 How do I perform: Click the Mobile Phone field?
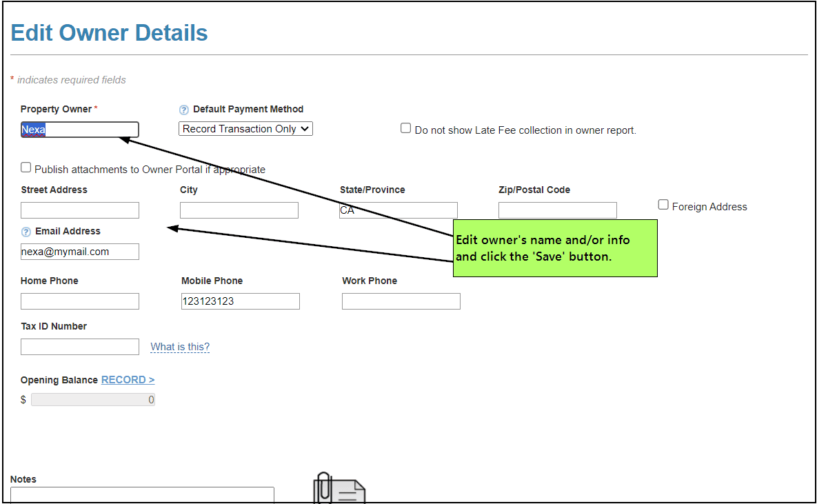241,301
